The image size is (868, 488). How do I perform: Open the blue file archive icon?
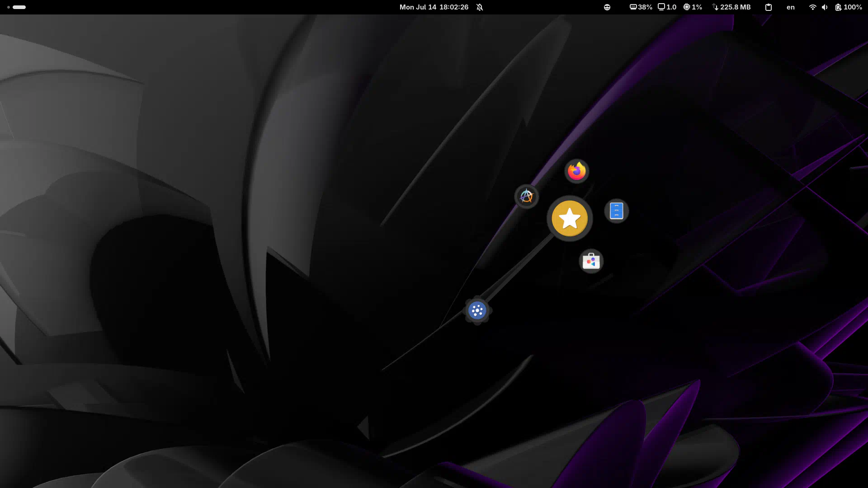[x=617, y=211]
